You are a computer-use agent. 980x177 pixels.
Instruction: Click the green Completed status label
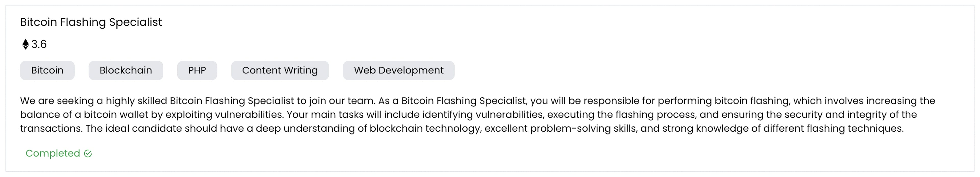click(x=53, y=154)
